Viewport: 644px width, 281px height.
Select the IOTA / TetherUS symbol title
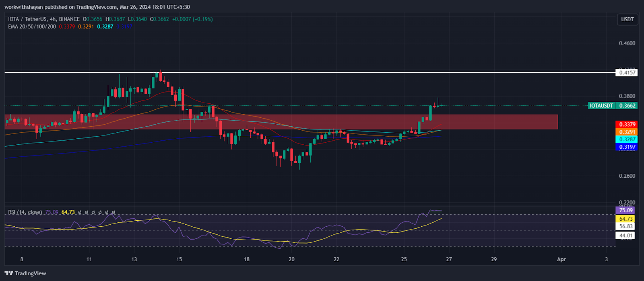(28, 19)
